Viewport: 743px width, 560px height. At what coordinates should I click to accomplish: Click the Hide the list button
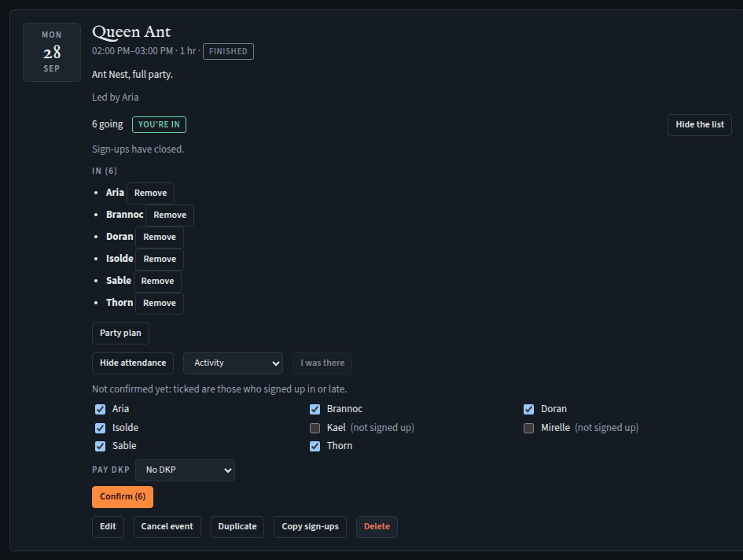[700, 125]
